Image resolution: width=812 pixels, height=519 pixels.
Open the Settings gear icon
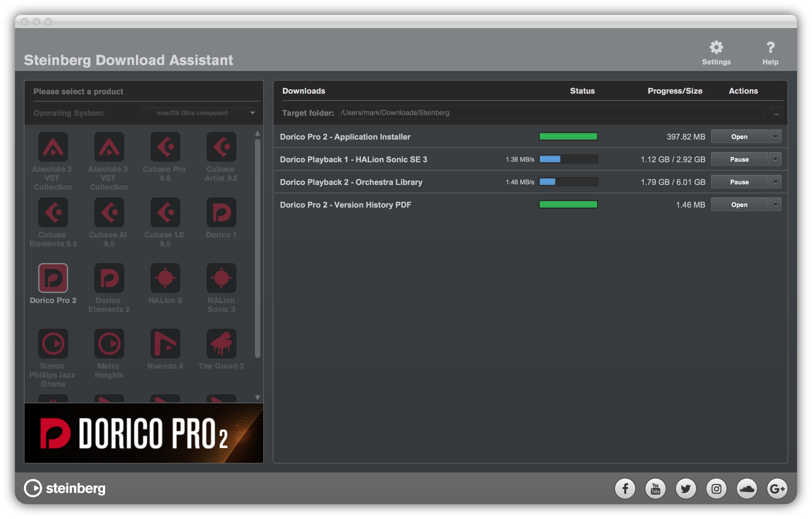(x=716, y=47)
